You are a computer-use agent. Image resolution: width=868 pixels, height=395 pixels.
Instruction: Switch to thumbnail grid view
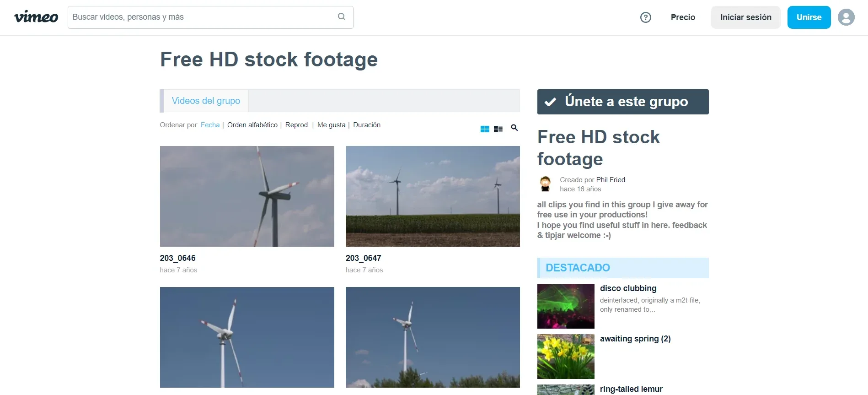pos(485,129)
